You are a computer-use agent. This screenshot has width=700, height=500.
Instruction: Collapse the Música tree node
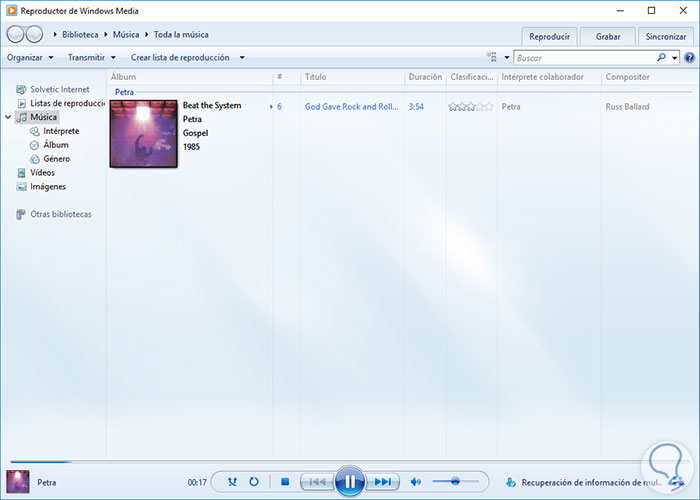pyautogui.click(x=8, y=117)
